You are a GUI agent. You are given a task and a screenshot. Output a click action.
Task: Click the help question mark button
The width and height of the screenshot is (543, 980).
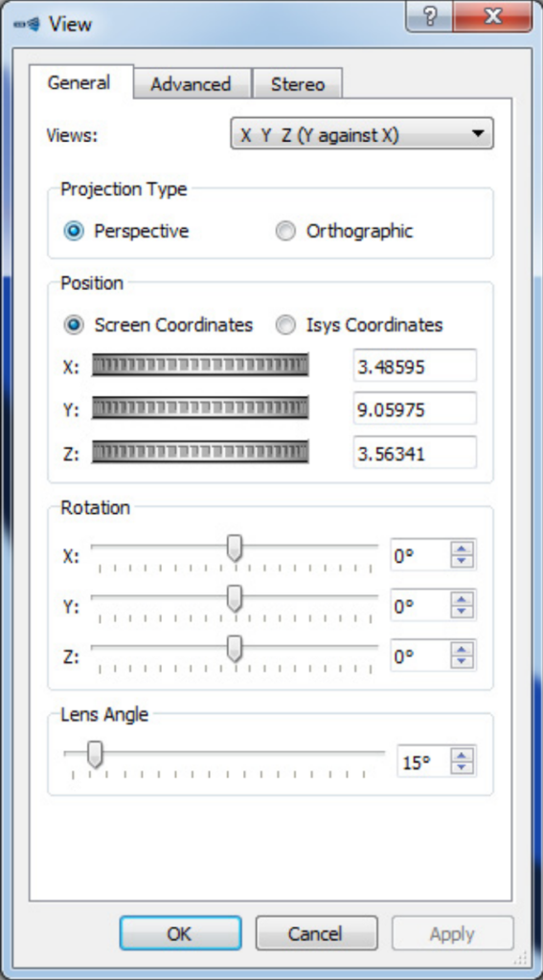click(x=430, y=17)
